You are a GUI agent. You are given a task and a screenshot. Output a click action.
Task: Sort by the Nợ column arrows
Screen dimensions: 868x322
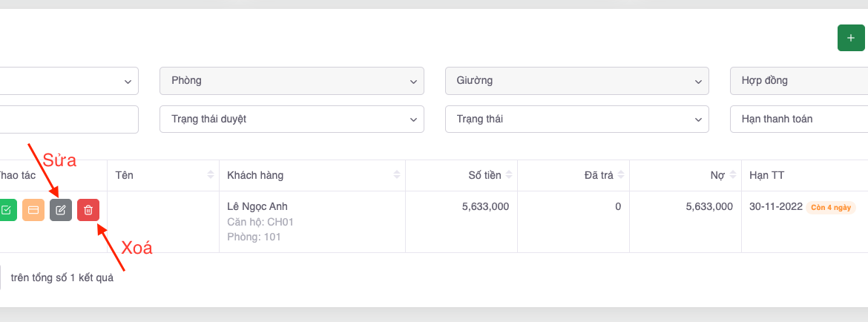[x=733, y=175]
